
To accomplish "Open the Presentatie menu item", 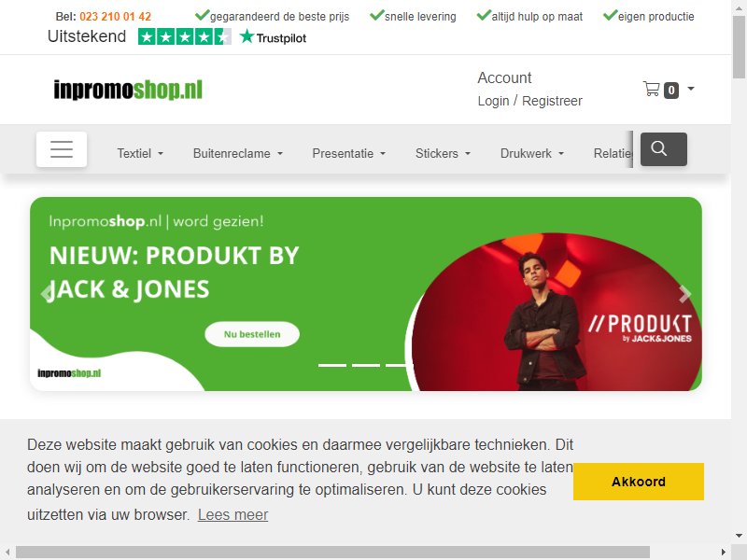I will coord(348,153).
